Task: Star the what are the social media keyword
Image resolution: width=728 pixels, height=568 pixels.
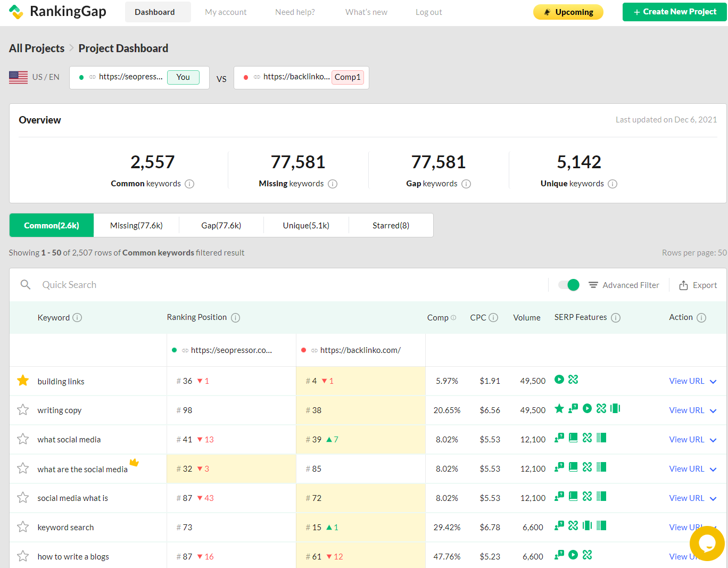Action: coord(23,468)
